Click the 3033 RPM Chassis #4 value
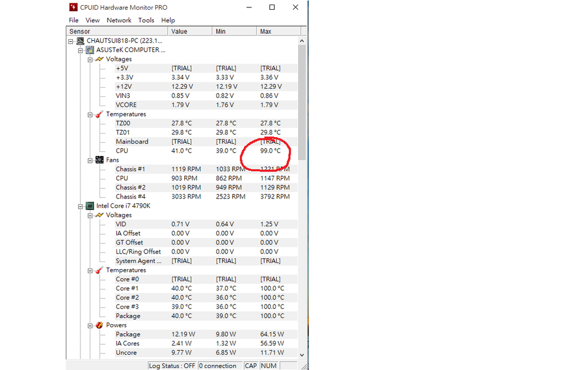 (x=186, y=197)
